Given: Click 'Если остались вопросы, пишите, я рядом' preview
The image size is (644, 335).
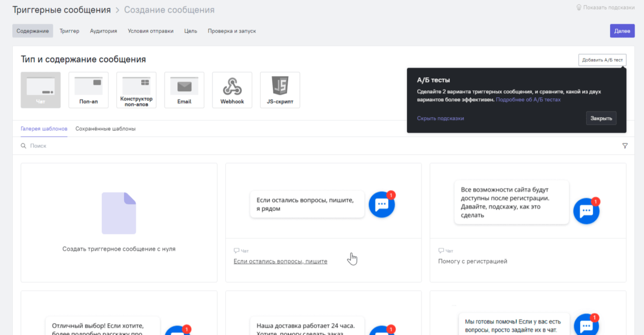Looking at the screenshot, I should [307, 204].
